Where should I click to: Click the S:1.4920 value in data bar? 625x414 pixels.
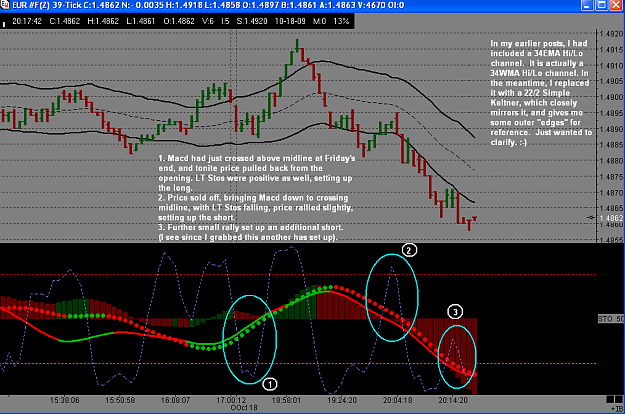coord(252,21)
